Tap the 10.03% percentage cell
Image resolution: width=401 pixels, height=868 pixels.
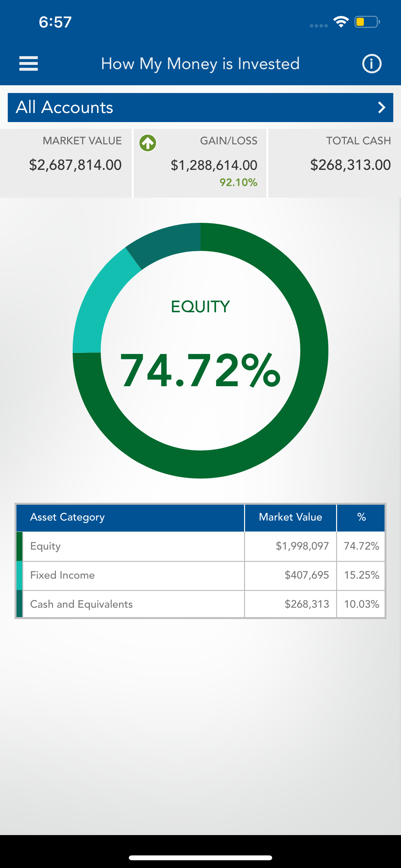click(362, 604)
